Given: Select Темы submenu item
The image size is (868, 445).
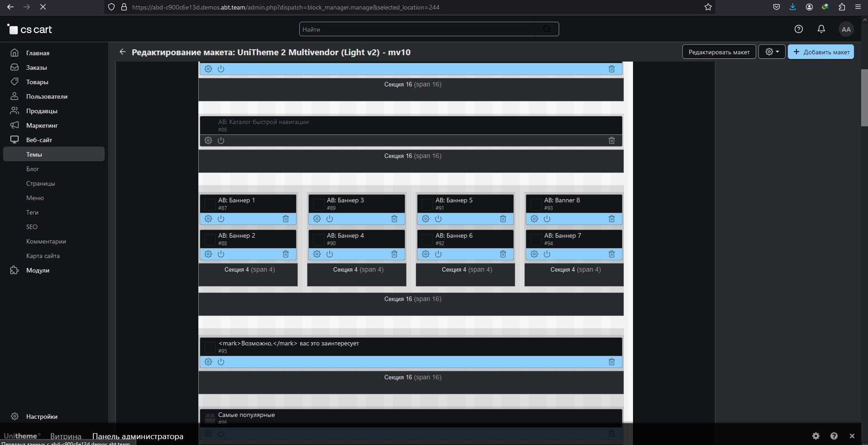Looking at the screenshot, I should tap(54, 154).
